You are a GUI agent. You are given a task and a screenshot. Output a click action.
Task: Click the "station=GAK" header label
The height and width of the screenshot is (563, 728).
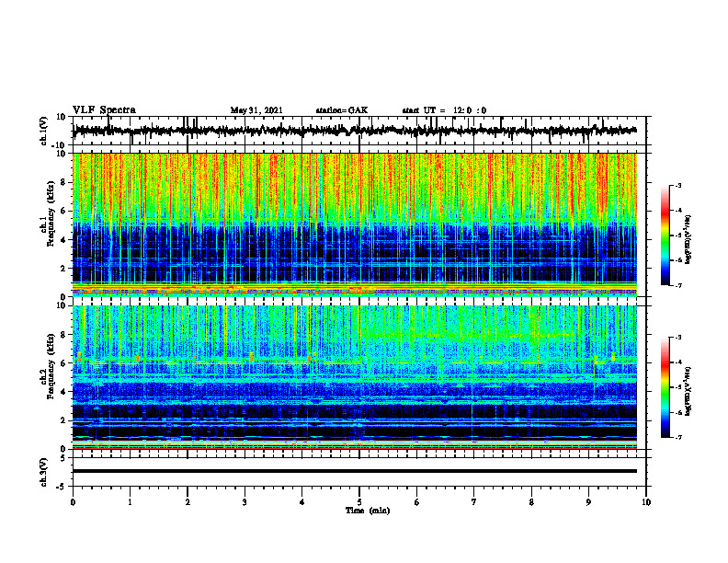(342, 110)
